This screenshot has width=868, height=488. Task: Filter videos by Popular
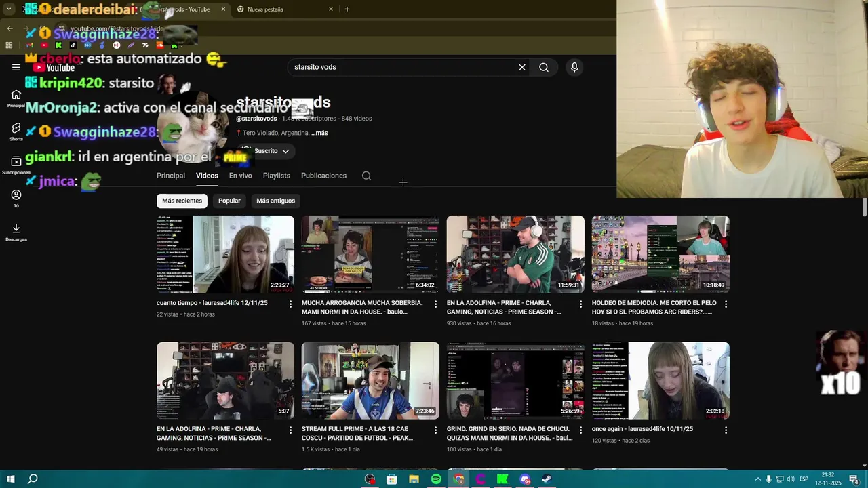pos(229,201)
